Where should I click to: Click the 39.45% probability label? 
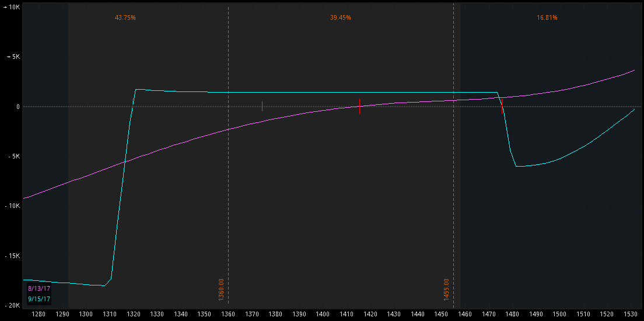pyautogui.click(x=341, y=17)
